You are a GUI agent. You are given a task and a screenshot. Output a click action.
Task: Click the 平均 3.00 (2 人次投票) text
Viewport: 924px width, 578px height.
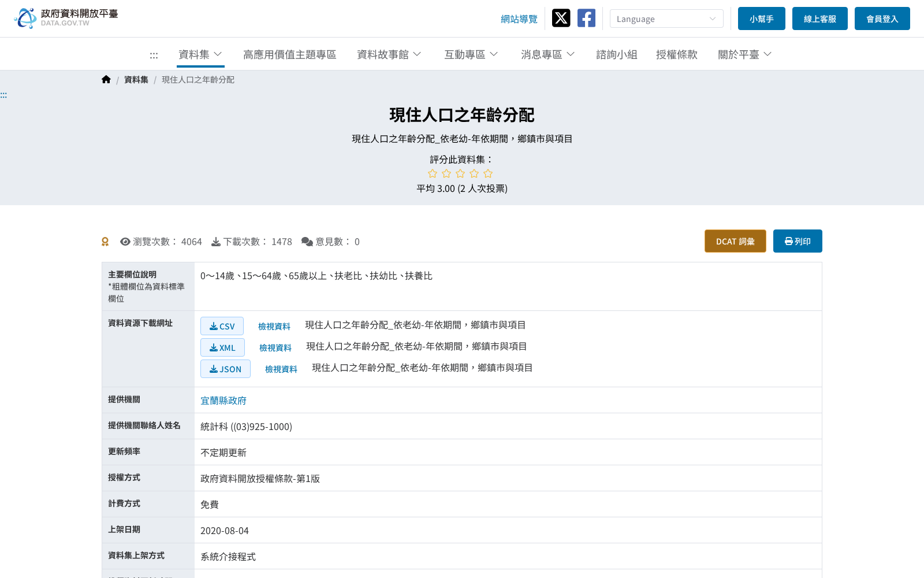tap(462, 188)
